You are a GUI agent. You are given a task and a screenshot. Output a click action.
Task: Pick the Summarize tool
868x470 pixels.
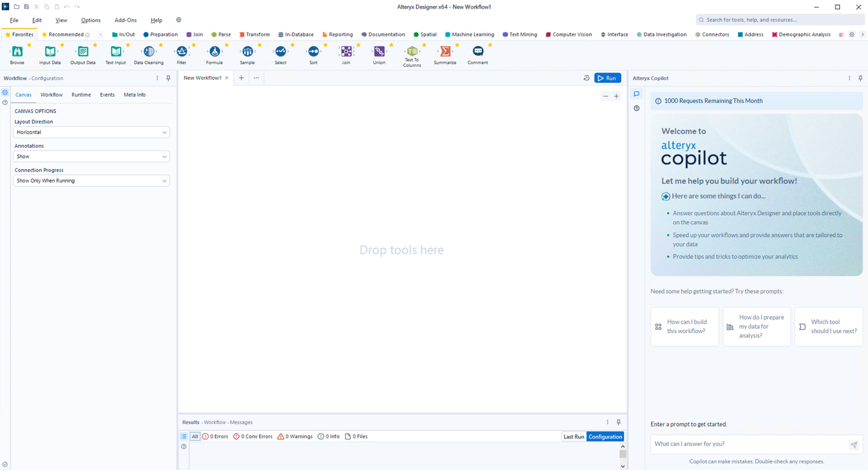445,52
